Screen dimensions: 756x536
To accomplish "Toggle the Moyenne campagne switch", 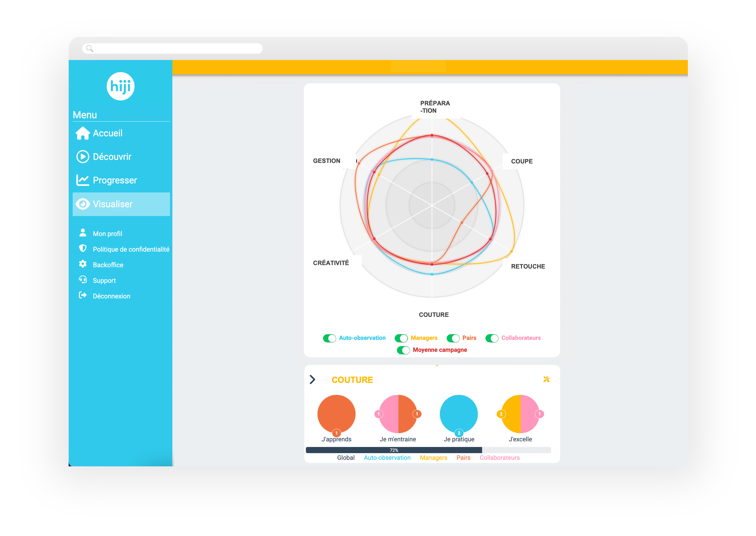I will point(403,350).
